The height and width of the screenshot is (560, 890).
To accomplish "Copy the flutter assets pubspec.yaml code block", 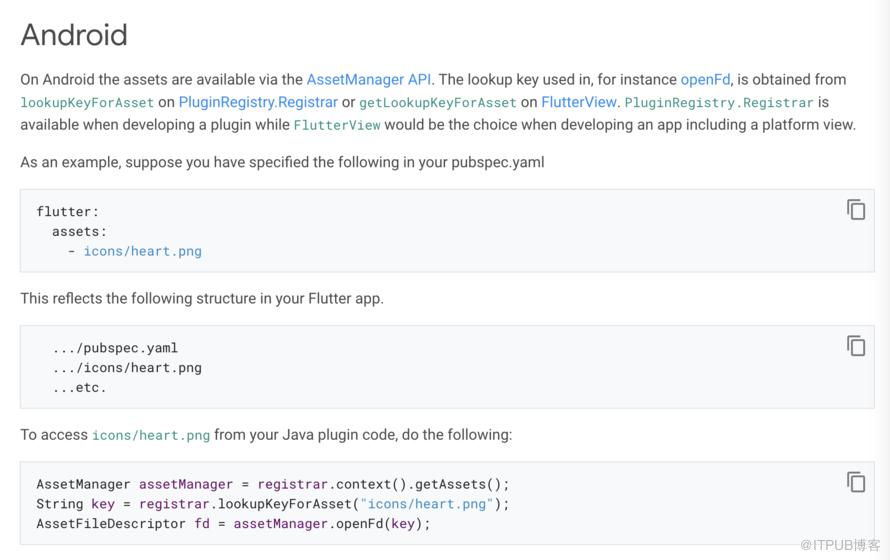I will (x=856, y=209).
